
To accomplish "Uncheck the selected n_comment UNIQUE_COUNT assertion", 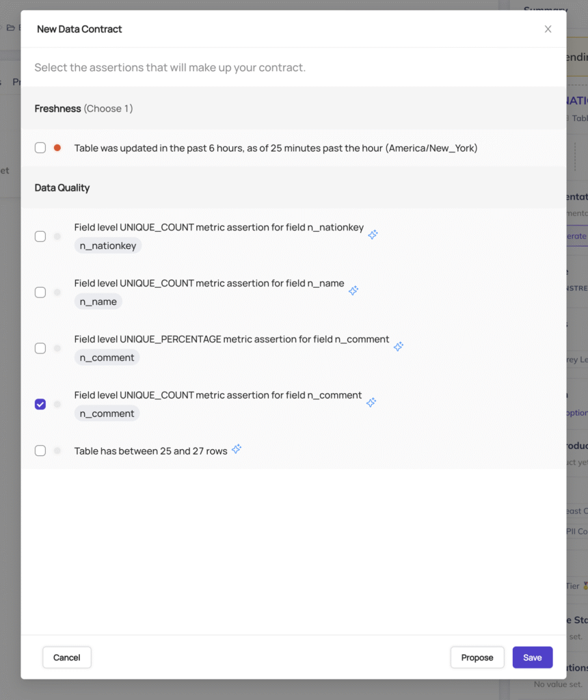I will click(40, 404).
